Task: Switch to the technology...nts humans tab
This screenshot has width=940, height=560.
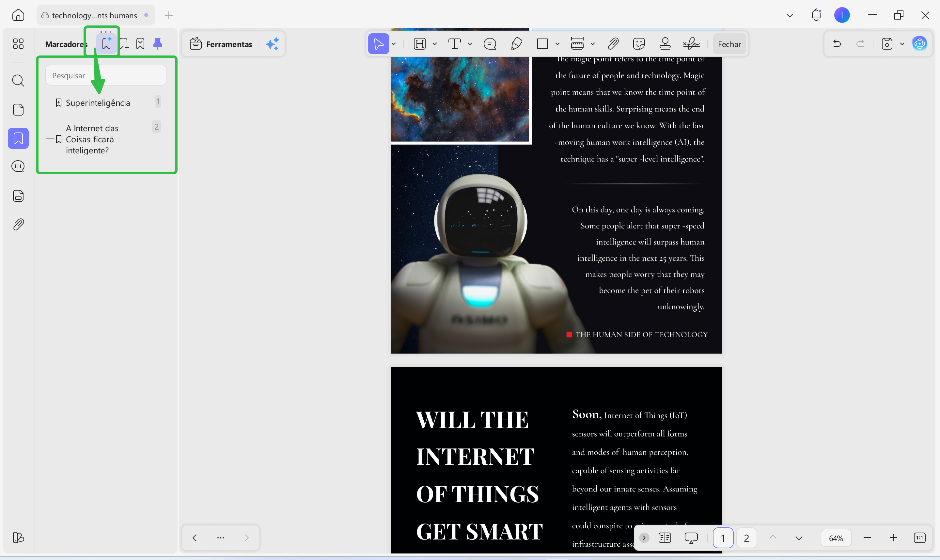Action: point(94,15)
